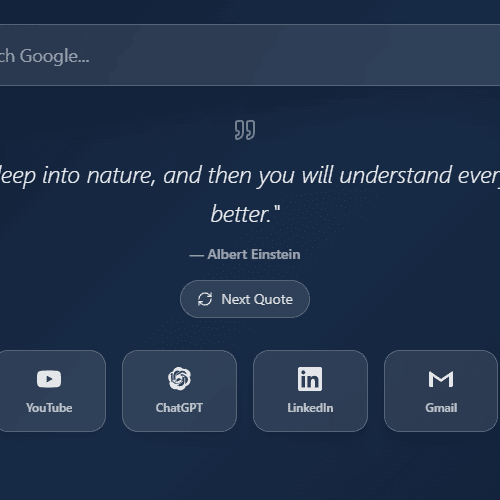Viewport: 500px width, 500px height.
Task: Click the YouTube play logo icon
Action: coord(49,379)
